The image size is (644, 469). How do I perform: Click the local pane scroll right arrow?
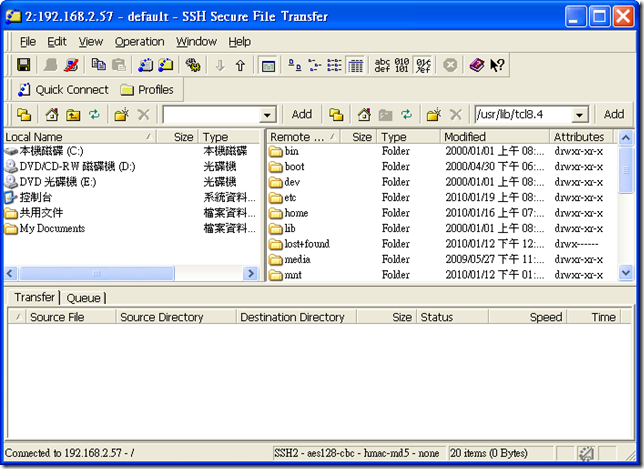click(x=250, y=274)
